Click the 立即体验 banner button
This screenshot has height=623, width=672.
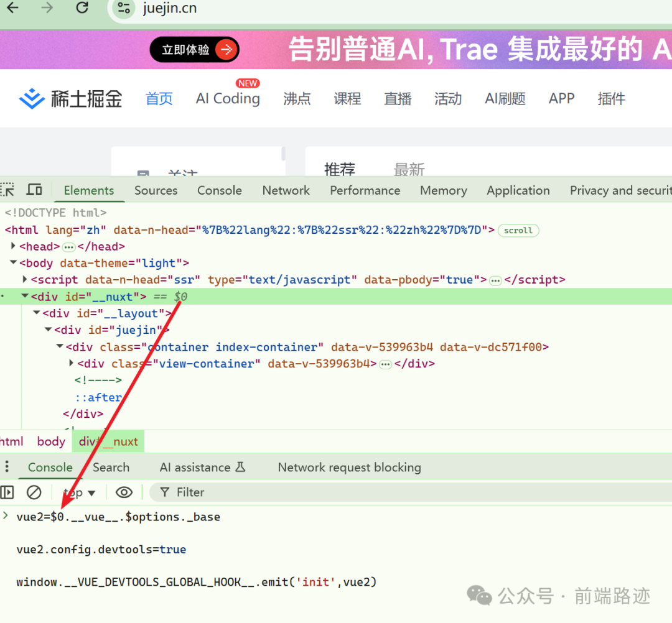pyautogui.click(x=194, y=50)
